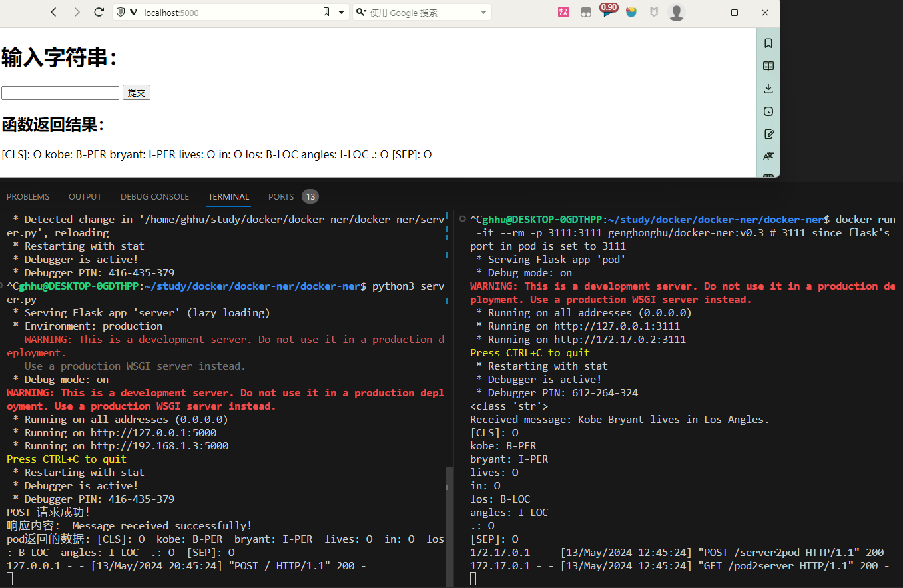Open the shield tracker blocker icon
The width and height of the screenshot is (903, 588).
point(121,12)
